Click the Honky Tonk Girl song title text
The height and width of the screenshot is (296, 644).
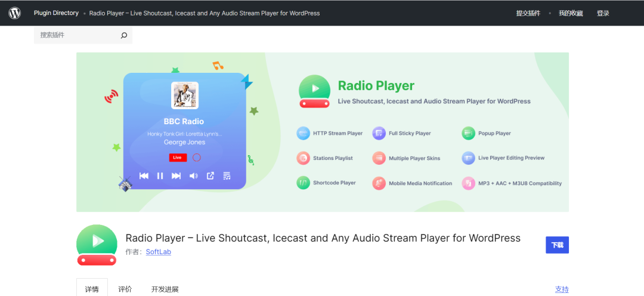pyautogui.click(x=184, y=134)
